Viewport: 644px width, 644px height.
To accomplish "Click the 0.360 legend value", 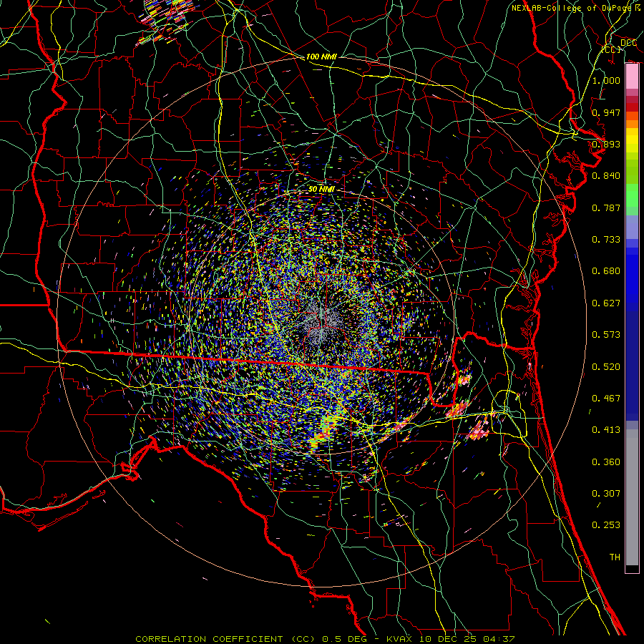I will coord(606,462).
